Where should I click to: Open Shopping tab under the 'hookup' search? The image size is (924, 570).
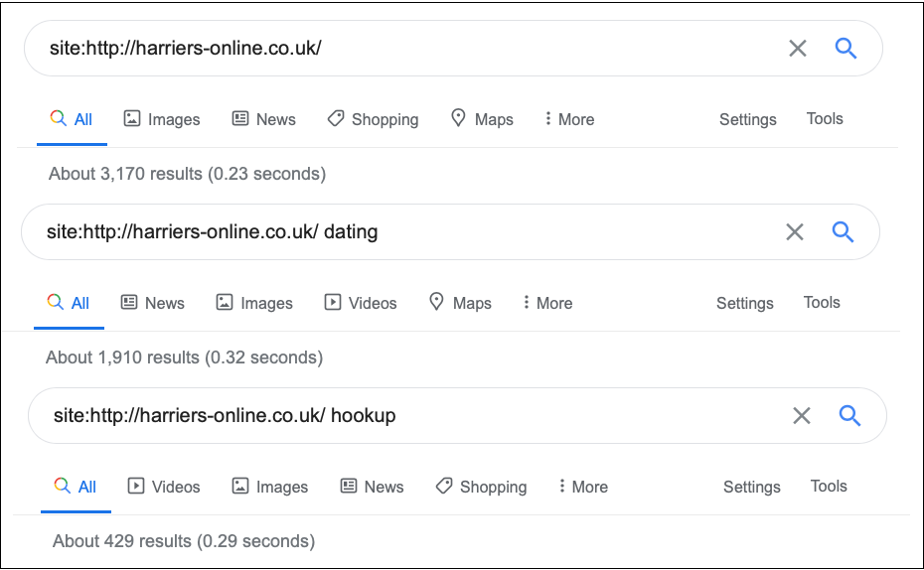click(482, 487)
